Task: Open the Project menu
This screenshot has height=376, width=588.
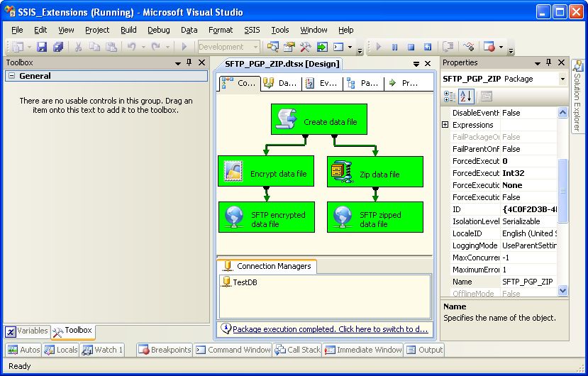Action: (97, 30)
